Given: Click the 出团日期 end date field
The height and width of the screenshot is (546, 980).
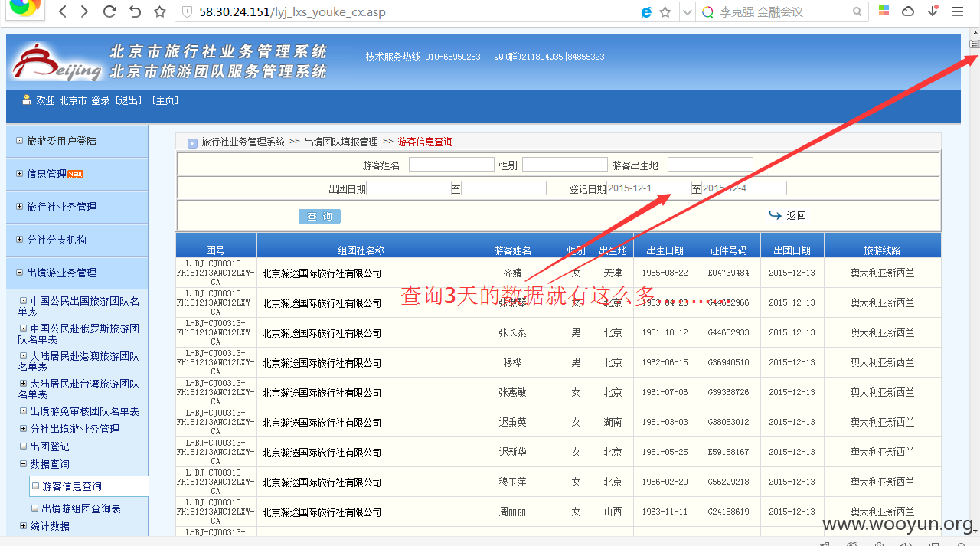Looking at the screenshot, I should pos(504,188).
